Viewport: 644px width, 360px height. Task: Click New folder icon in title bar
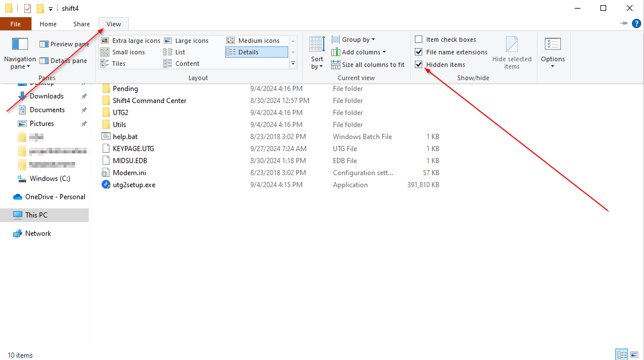click(40, 8)
